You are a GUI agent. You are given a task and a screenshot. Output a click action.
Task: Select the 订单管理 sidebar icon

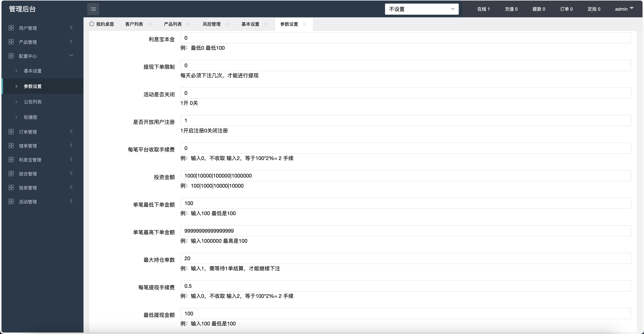pyautogui.click(x=11, y=132)
